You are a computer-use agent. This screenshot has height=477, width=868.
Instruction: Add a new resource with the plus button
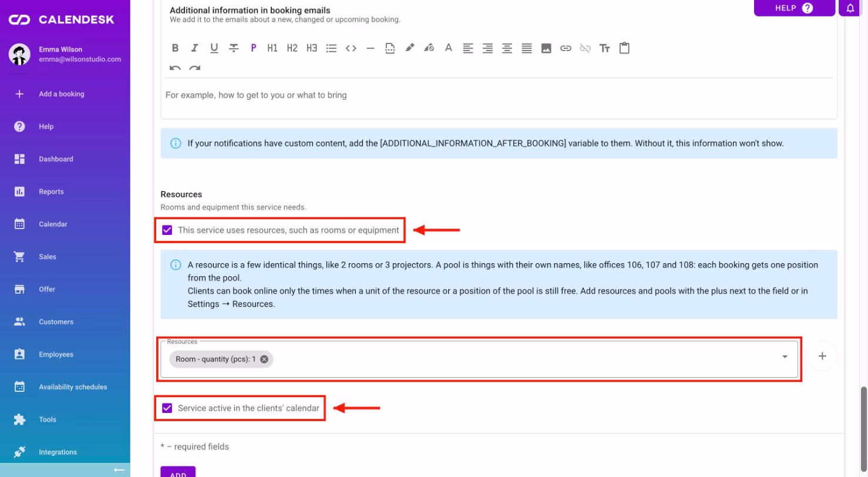point(822,356)
